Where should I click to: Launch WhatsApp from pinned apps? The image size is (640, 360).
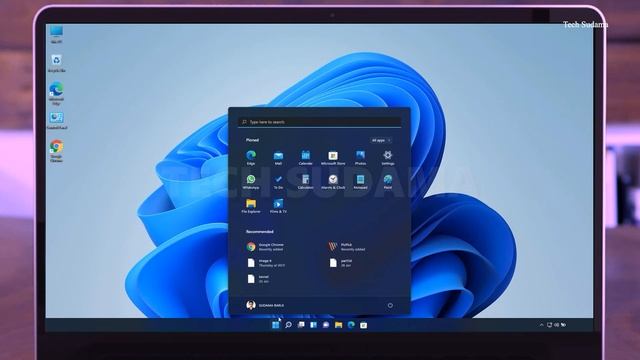(251, 182)
